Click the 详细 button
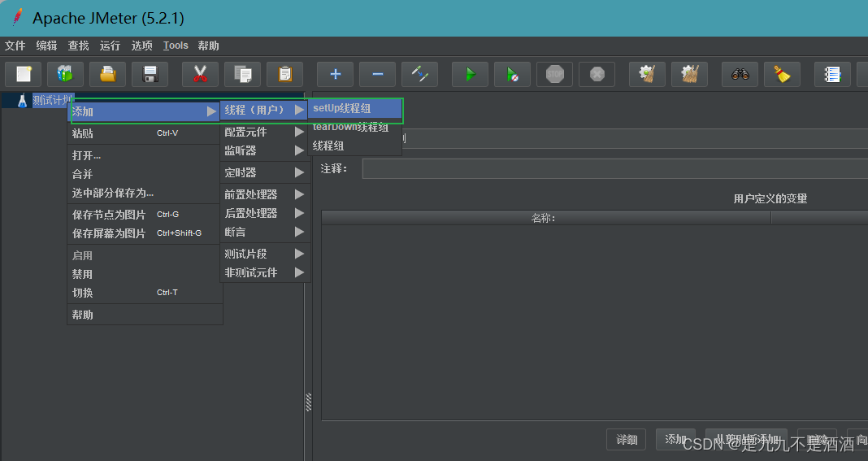The height and width of the screenshot is (461, 868). [626, 439]
